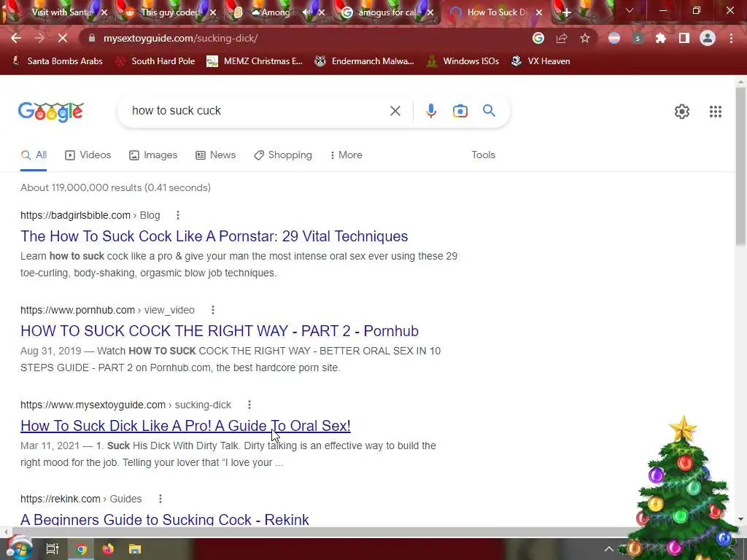Viewport: 747px width, 560px height.
Task: Open the Extensions puzzle piece menu
Action: [661, 38]
